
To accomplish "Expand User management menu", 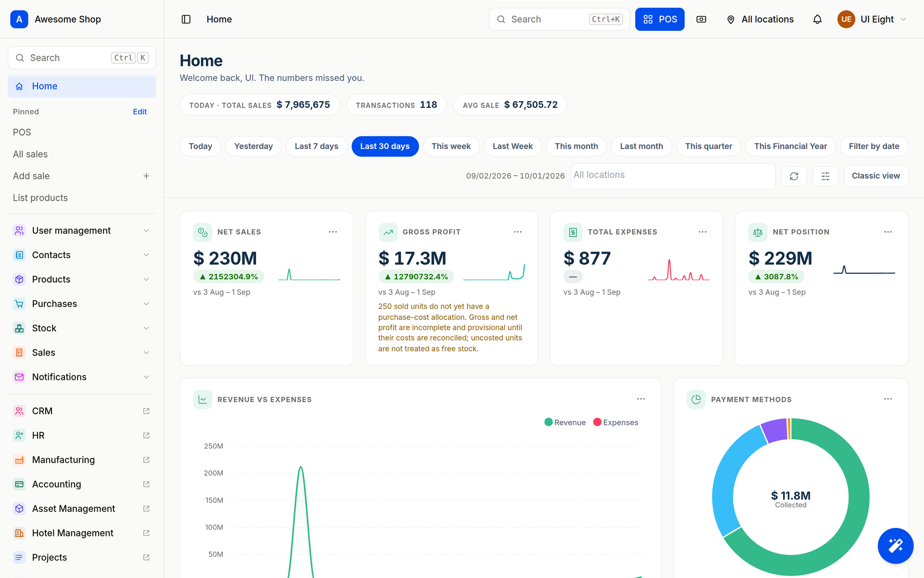I will (x=82, y=231).
